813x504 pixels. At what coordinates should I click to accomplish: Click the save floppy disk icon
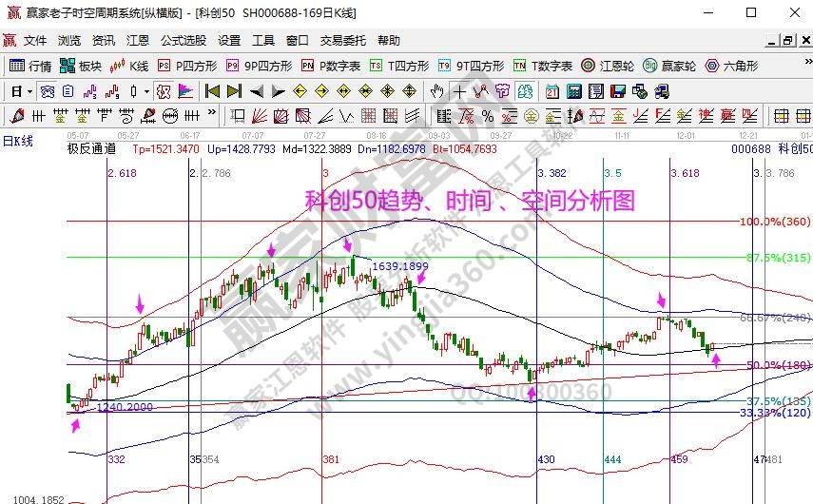[x=616, y=91]
